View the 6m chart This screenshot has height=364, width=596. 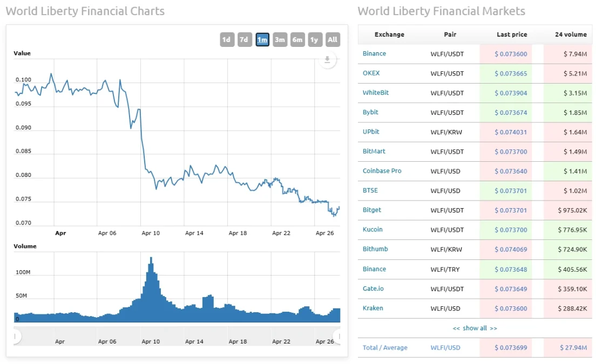click(297, 39)
